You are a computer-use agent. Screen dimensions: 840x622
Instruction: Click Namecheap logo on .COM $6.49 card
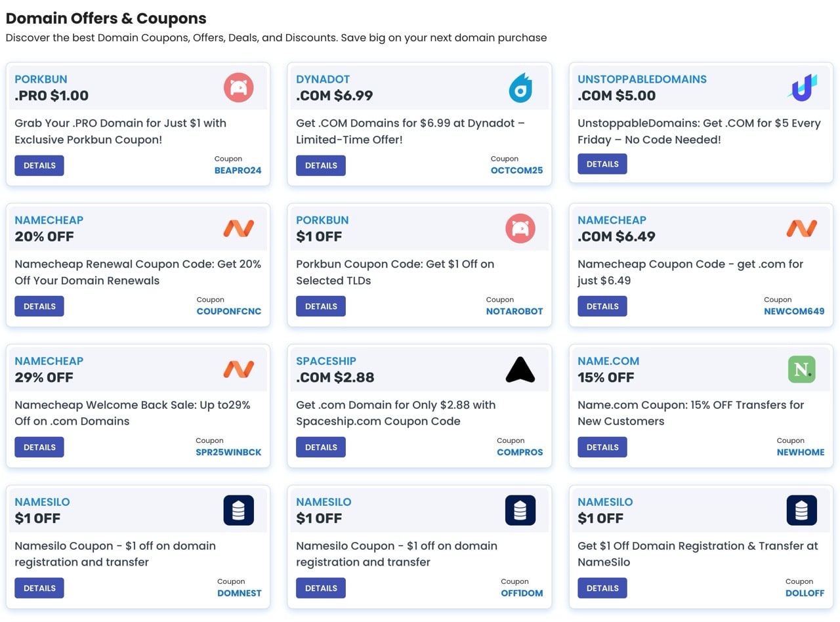point(801,228)
